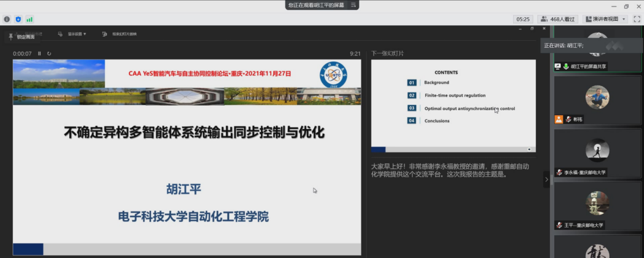Image resolution: width=644 pixels, height=258 pixels.
Task: Pause the slideshow timer
Action: 40,53
